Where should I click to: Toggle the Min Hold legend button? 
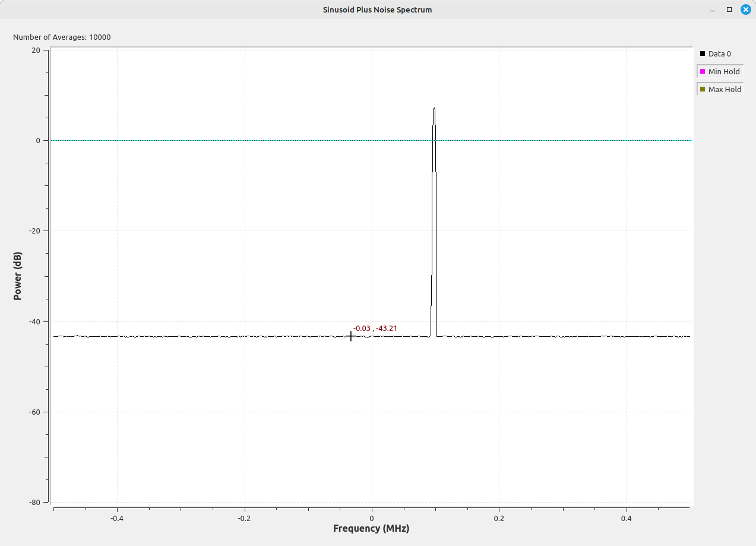pyautogui.click(x=720, y=72)
